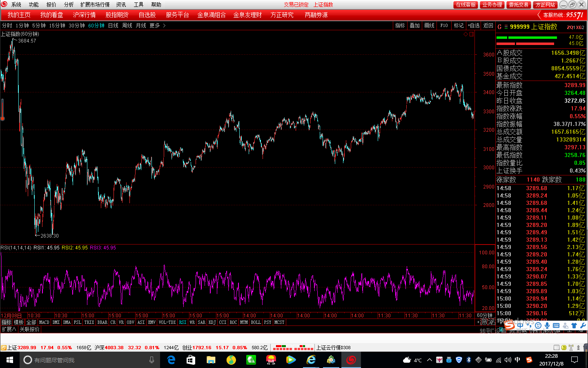Viewport: 588px width, 368px height.
Task: Switch to 我的看盘 tab
Action: pos(52,15)
